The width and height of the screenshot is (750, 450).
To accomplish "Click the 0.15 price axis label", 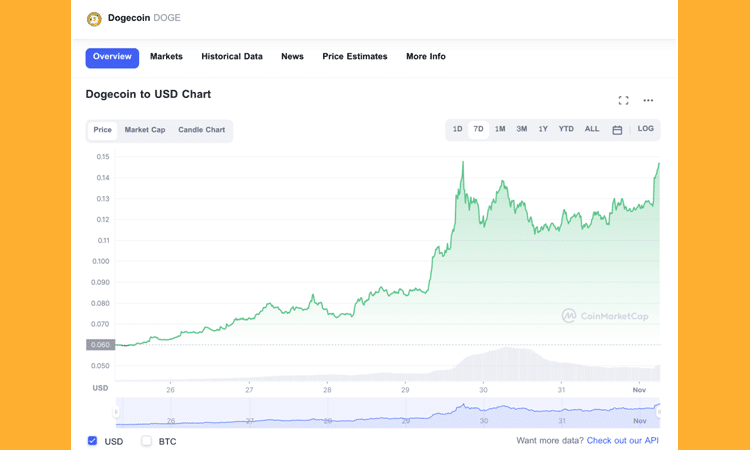I will click(103, 157).
